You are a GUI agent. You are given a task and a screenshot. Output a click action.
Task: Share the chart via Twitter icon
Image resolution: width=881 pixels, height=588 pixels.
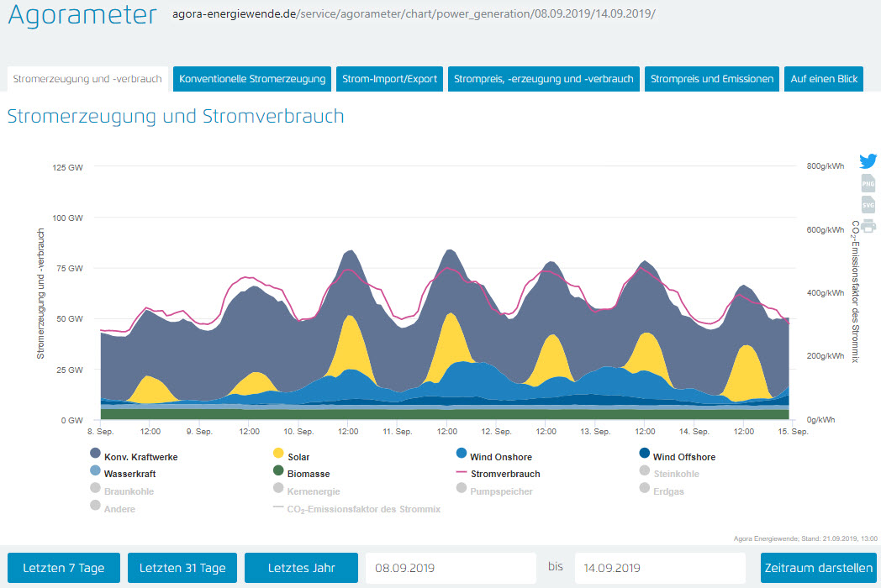[x=868, y=161]
